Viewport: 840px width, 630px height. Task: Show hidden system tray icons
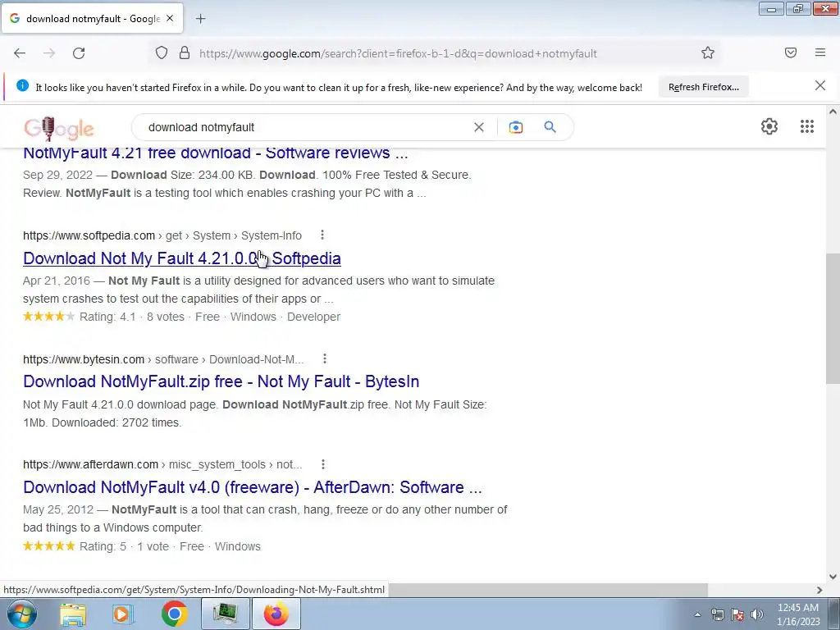(x=697, y=614)
